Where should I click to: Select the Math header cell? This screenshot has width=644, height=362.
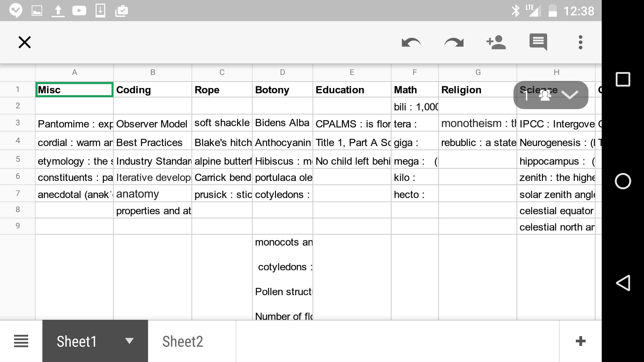pyautogui.click(x=415, y=89)
